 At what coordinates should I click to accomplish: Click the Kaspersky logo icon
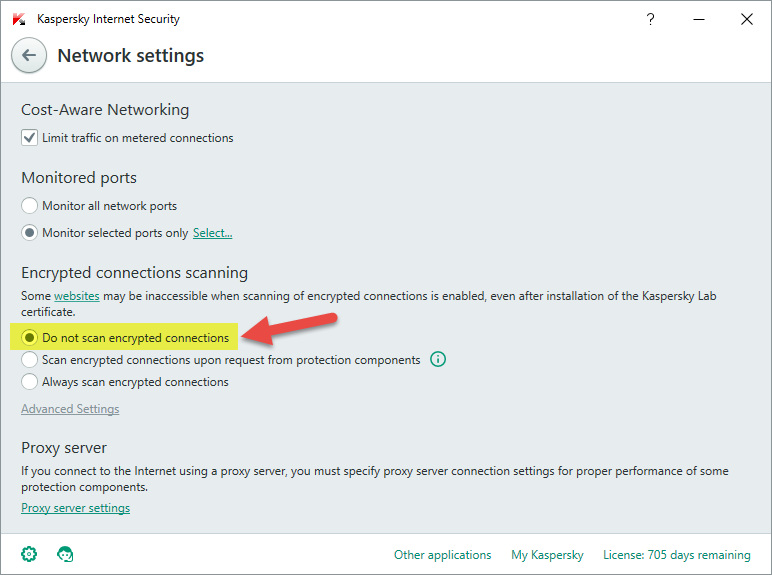(19, 19)
